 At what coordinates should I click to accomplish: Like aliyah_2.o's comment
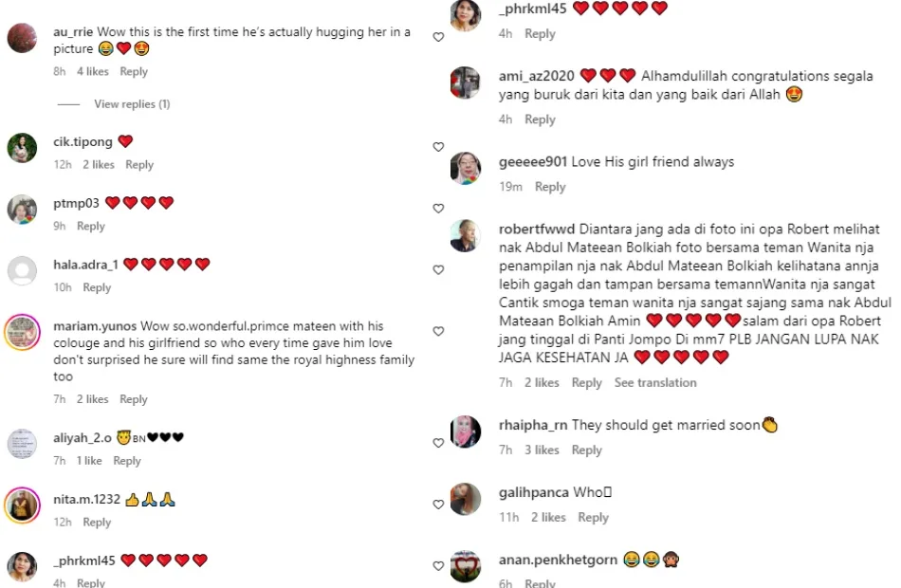tap(438, 443)
